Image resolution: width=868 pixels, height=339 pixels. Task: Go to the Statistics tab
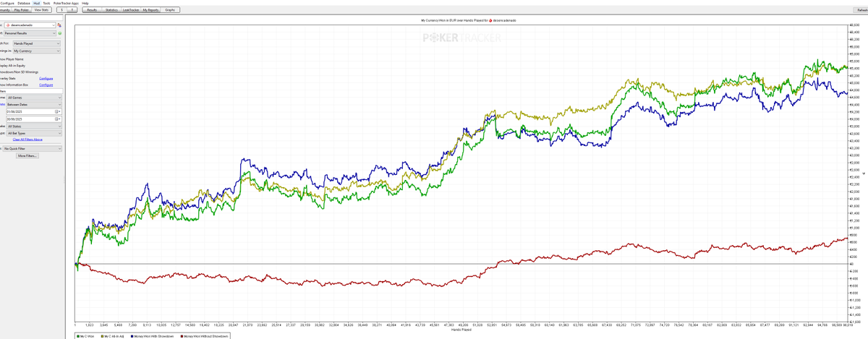[x=111, y=10]
